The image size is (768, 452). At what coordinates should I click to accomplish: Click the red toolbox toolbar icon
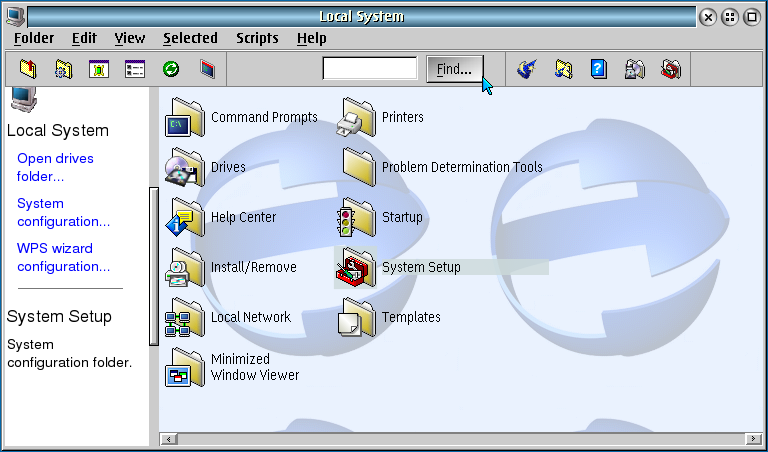pyautogui.click(x=671, y=69)
